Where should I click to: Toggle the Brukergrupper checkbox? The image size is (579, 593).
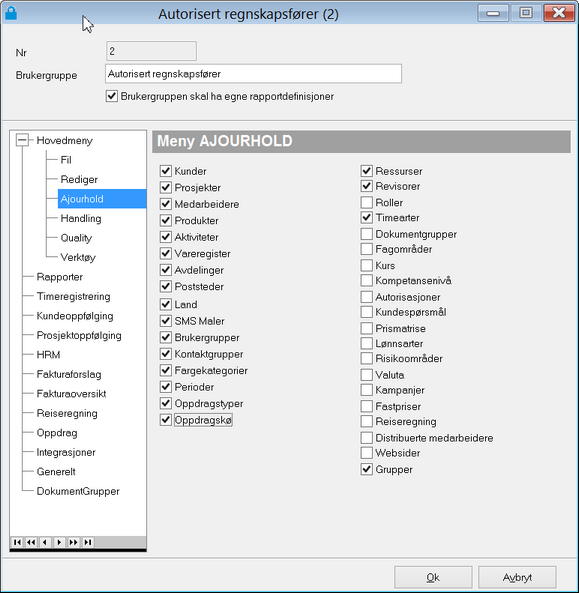click(166, 337)
